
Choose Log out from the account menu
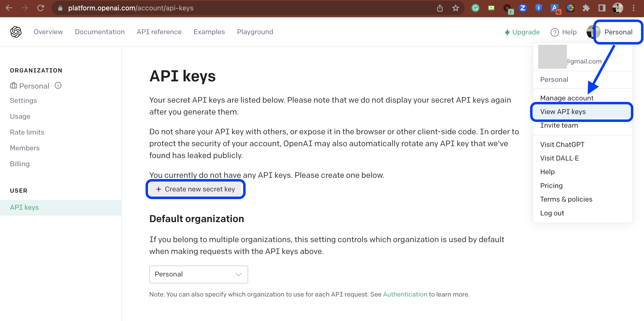552,213
